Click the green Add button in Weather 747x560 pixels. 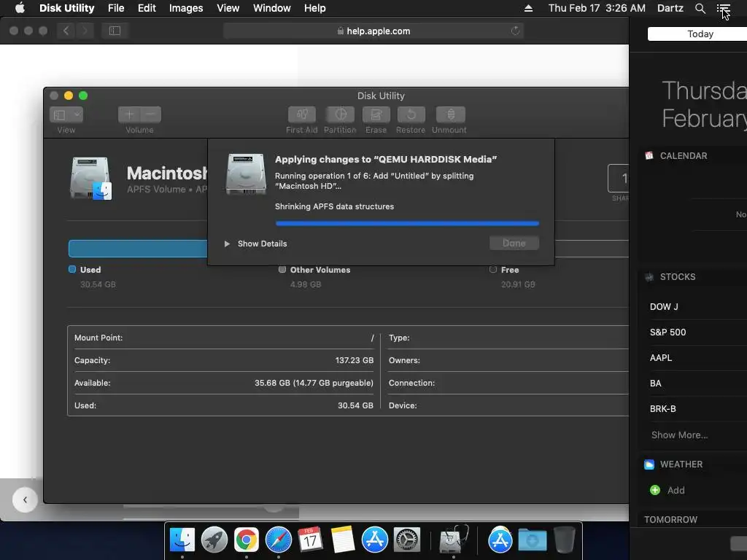[x=655, y=490]
